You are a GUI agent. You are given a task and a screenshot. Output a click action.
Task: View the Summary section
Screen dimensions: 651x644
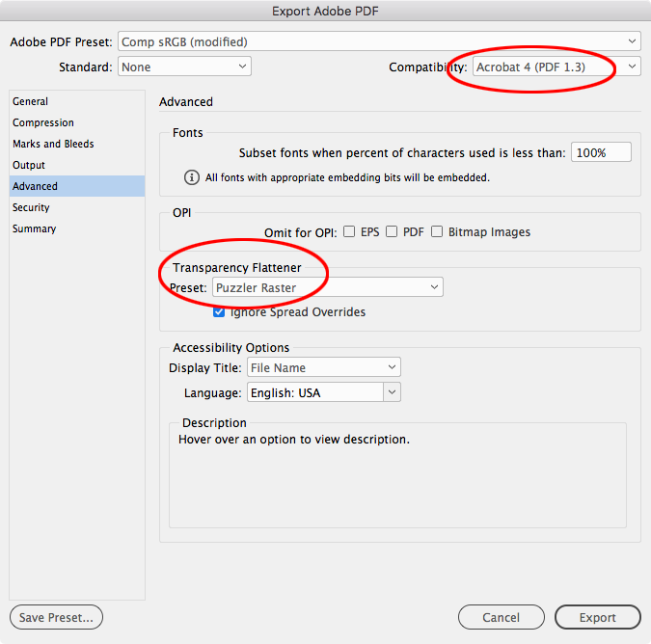pyautogui.click(x=77, y=228)
